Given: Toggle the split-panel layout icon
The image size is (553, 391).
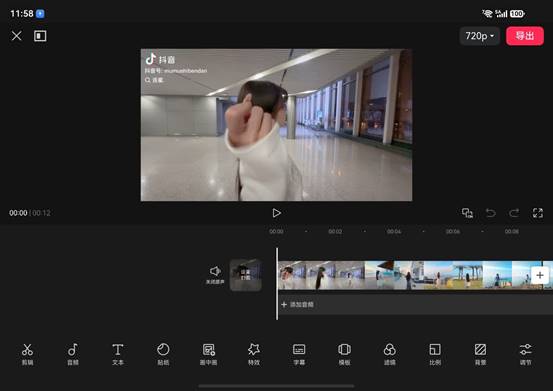Looking at the screenshot, I should tap(40, 36).
